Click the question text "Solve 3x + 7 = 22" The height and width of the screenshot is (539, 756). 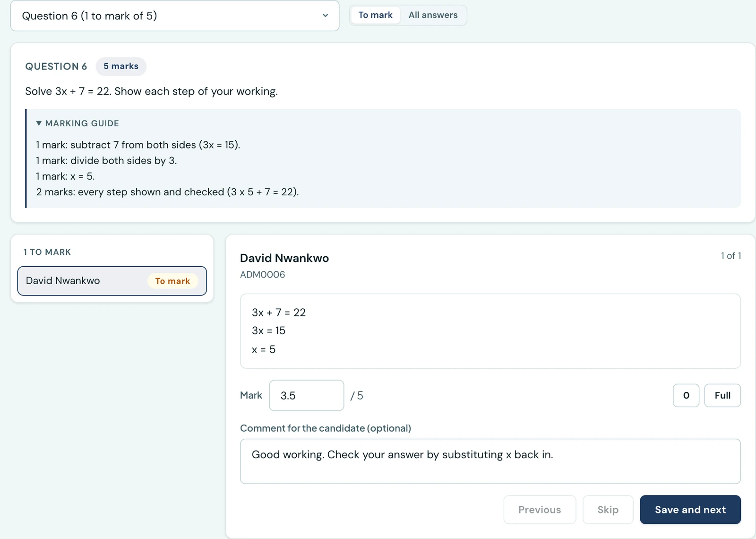point(151,91)
